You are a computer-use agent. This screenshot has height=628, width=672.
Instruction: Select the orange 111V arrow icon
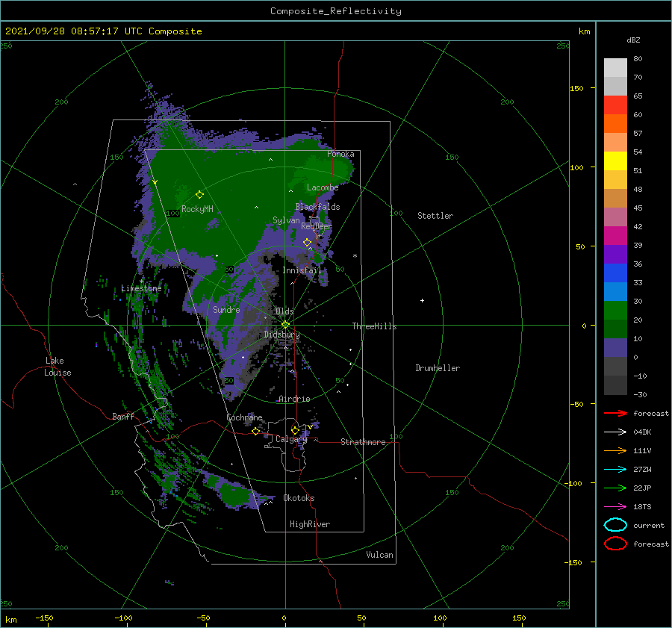[615, 450]
